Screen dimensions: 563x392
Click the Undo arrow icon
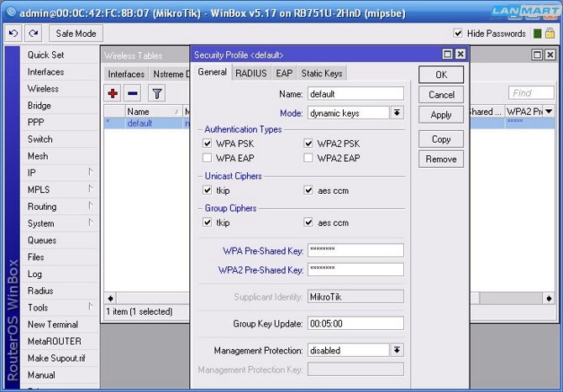click(13, 34)
